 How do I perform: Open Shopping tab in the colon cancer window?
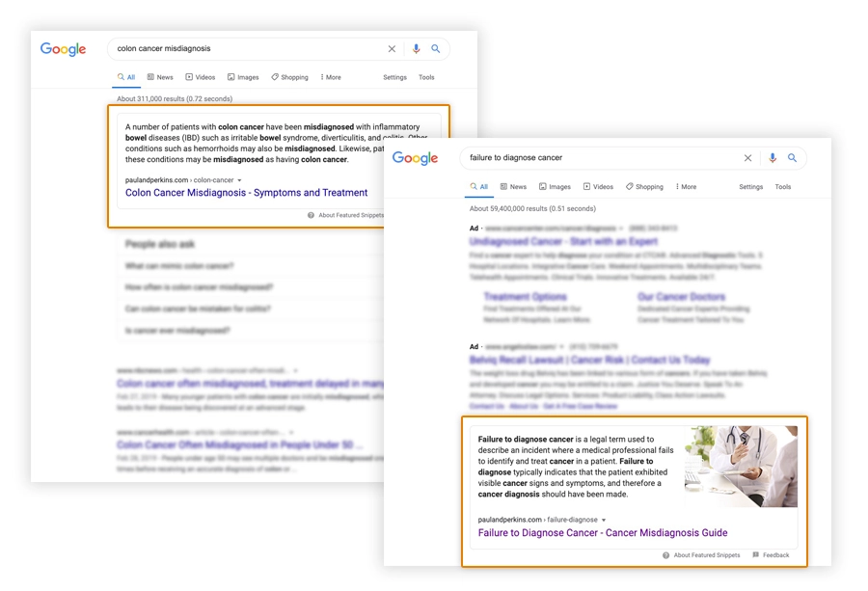[x=289, y=77]
